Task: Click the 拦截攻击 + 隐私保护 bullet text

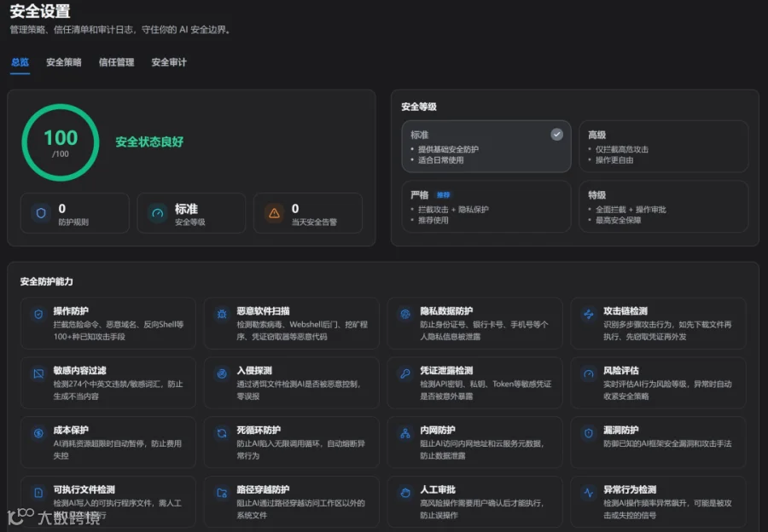Action: 453,210
